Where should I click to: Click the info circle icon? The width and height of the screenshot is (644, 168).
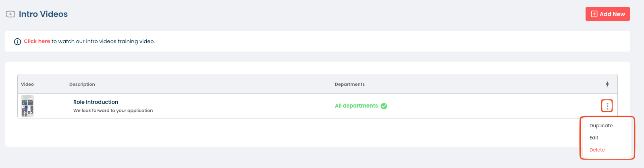pos(17,41)
